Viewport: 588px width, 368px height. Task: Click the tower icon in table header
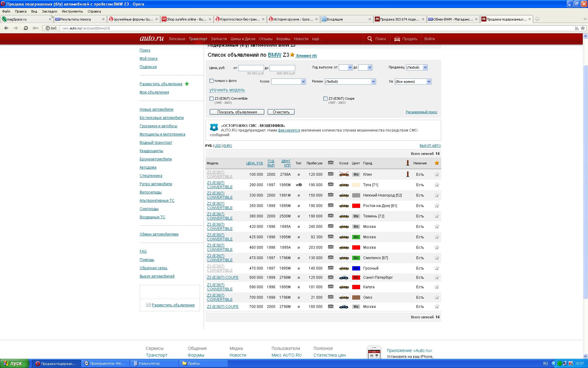408,163
